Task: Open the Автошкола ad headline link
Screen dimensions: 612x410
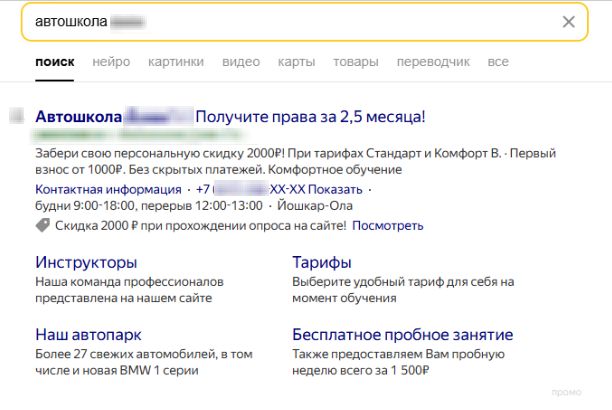Action: point(230,116)
